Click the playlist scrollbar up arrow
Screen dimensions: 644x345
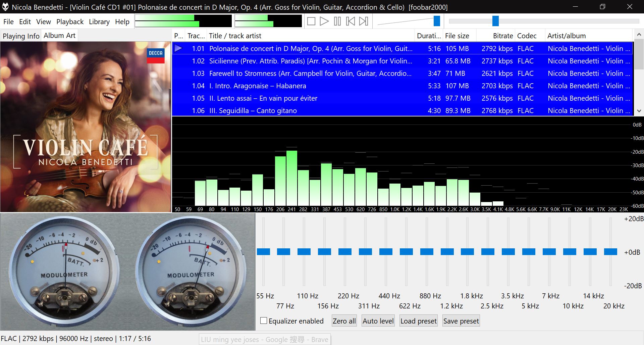click(639, 35)
